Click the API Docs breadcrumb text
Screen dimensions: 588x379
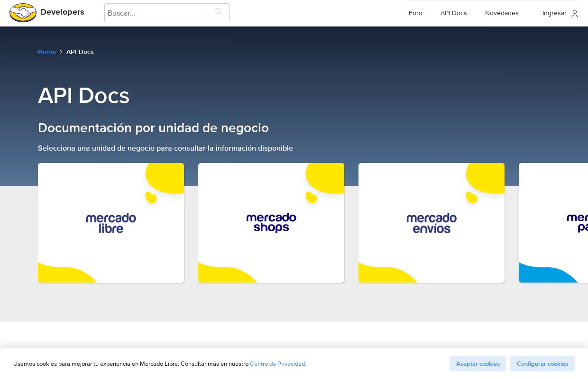pyautogui.click(x=80, y=52)
